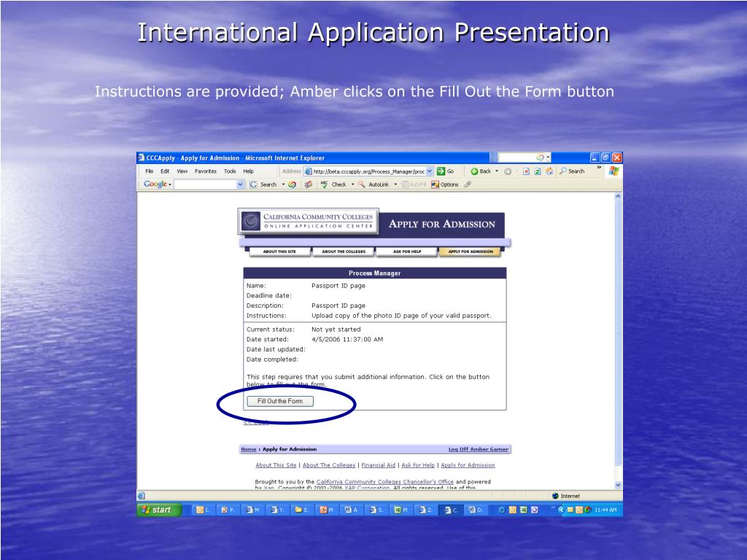Click the grayed Forward arrow button

(508, 171)
